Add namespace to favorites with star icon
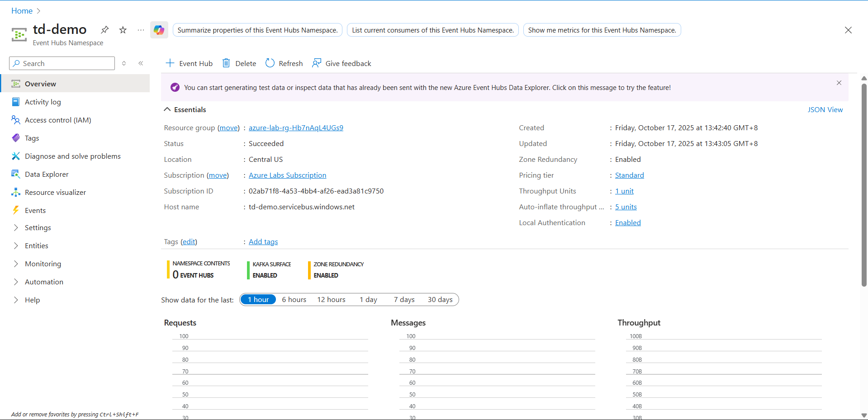This screenshot has width=868, height=420. [123, 30]
